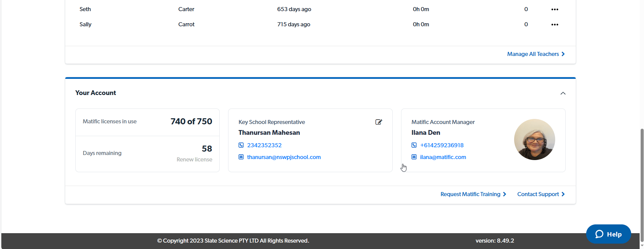The image size is (644, 249).
Task: Click phone icon beside +614259236918
Action: [414, 145]
